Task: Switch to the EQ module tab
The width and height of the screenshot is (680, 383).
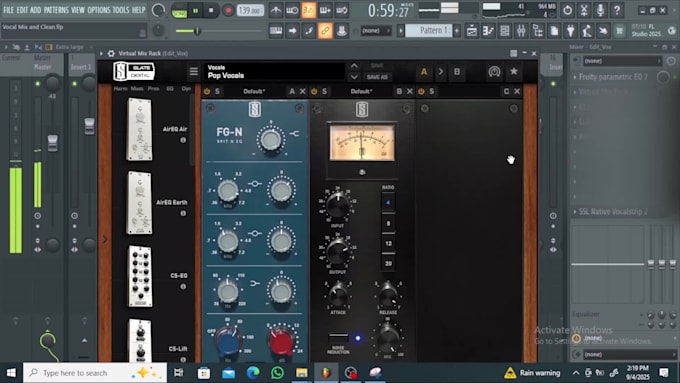Action: 170,88
